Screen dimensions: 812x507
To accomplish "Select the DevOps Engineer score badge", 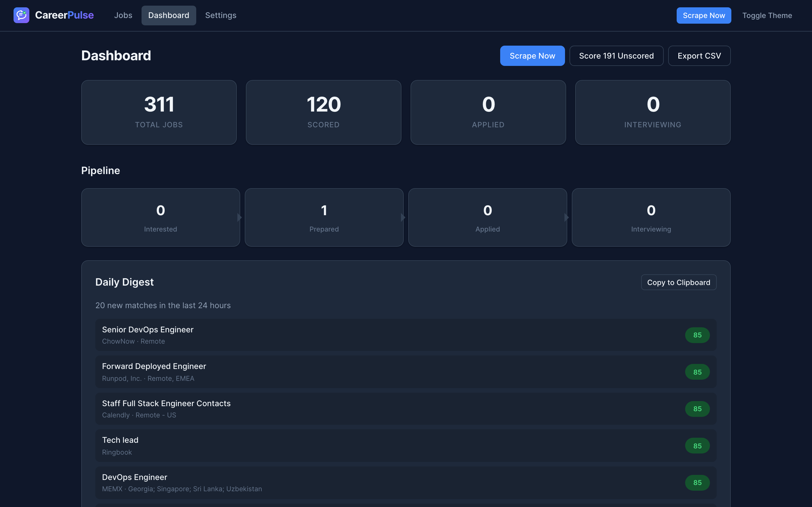I will coord(697,482).
